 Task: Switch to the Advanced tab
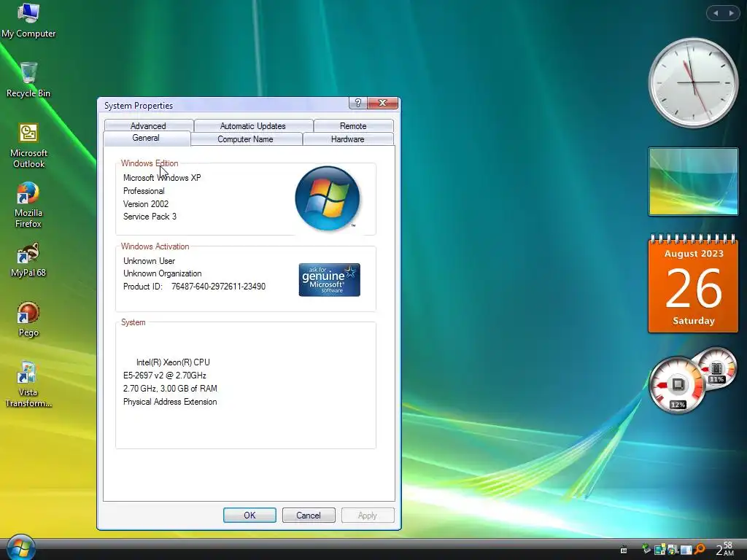pyautogui.click(x=148, y=125)
